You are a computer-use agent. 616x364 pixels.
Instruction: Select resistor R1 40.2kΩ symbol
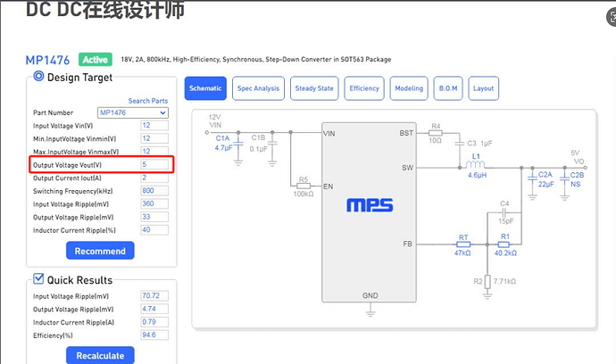[504, 244]
